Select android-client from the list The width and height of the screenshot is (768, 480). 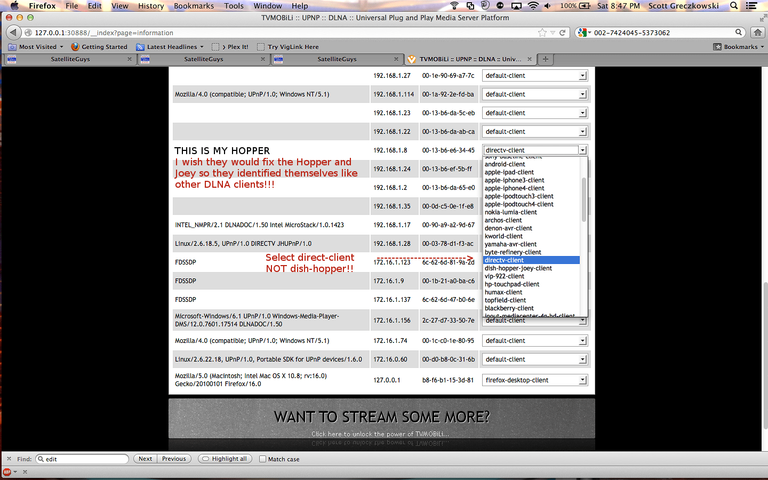[x=504, y=164]
